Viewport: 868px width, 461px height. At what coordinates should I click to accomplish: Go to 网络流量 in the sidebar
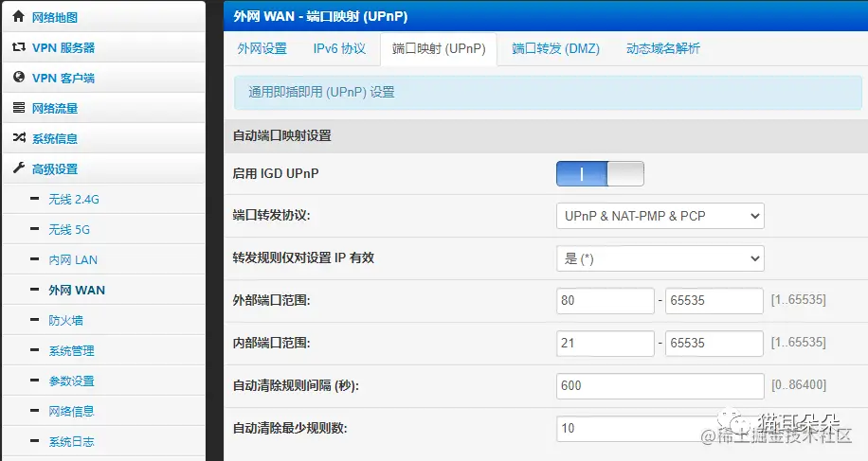pos(55,108)
